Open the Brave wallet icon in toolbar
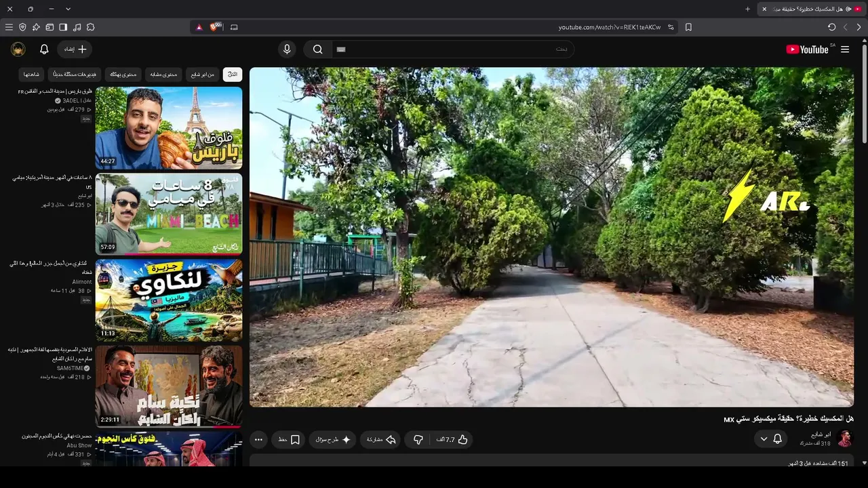The image size is (868, 488). [50, 27]
